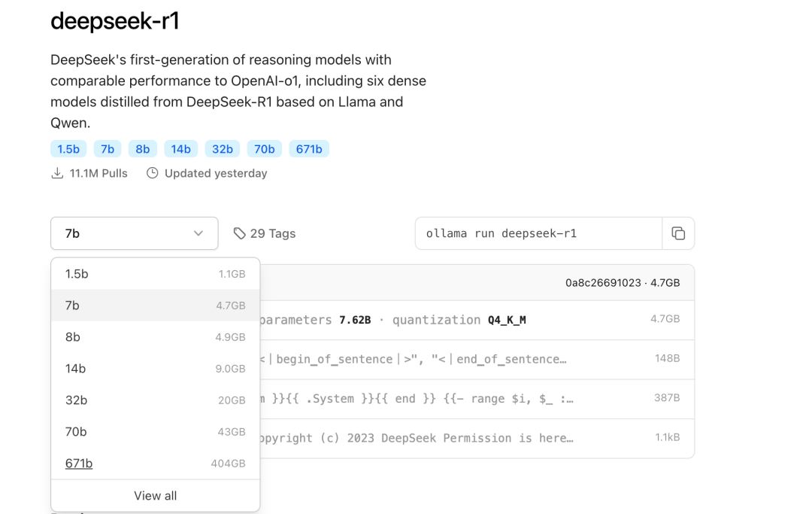Open the 7b model size dropdown
This screenshot has width=812, height=514.
tap(134, 233)
